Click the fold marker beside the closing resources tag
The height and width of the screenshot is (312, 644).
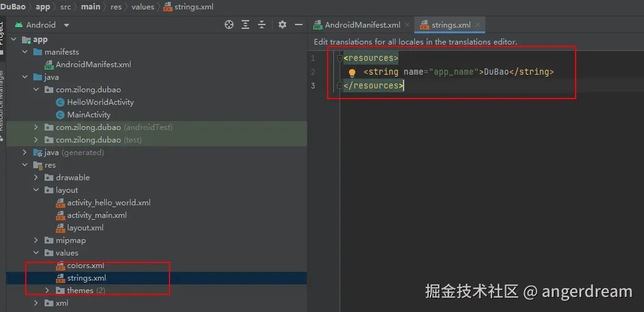click(x=340, y=85)
